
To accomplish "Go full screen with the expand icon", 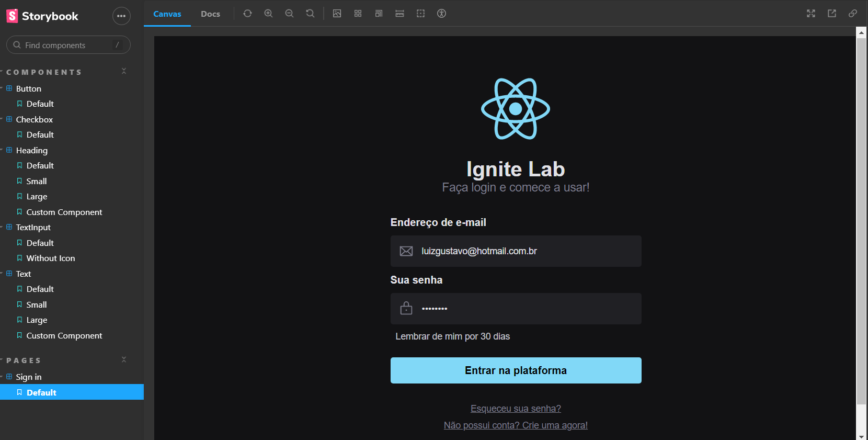I will click(811, 14).
